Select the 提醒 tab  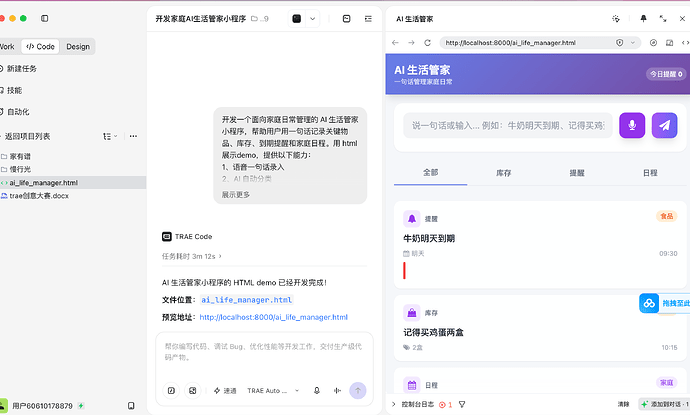point(576,173)
